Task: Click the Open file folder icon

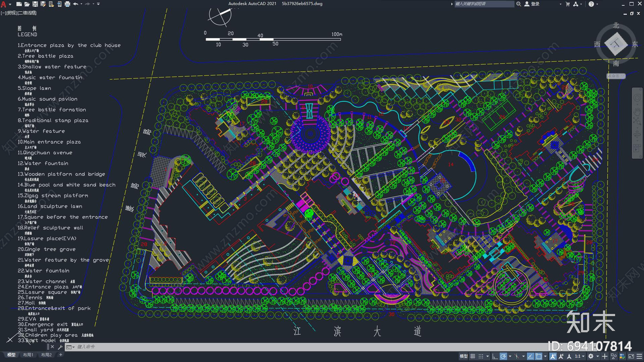Action: pyautogui.click(x=27, y=4)
